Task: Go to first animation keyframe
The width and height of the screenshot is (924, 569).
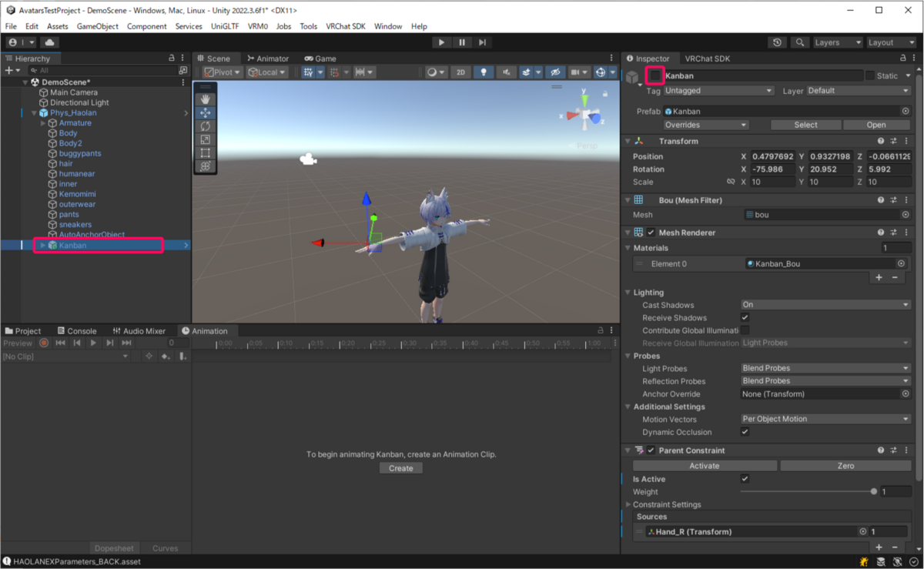Action: [61, 343]
